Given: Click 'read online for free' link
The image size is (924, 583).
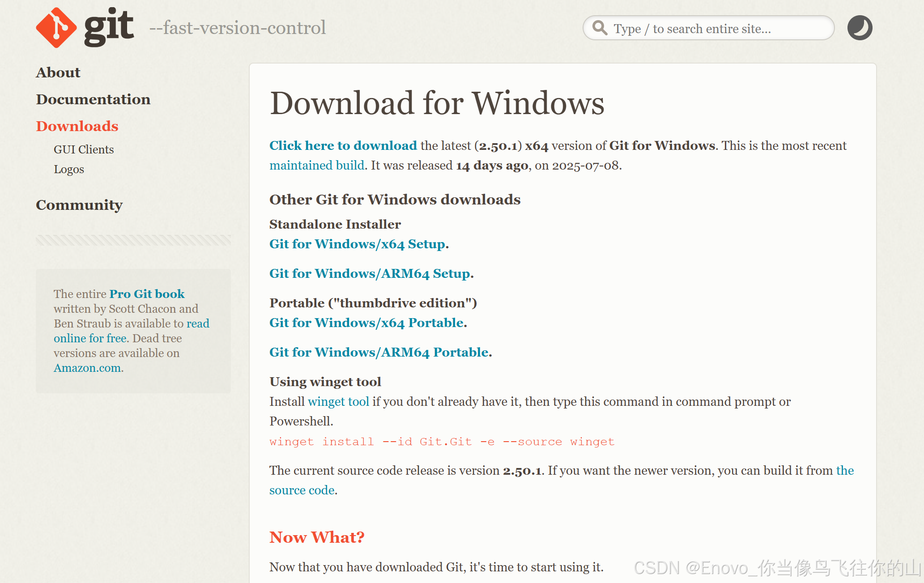Looking at the screenshot, I should pyautogui.click(x=132, y=331).
